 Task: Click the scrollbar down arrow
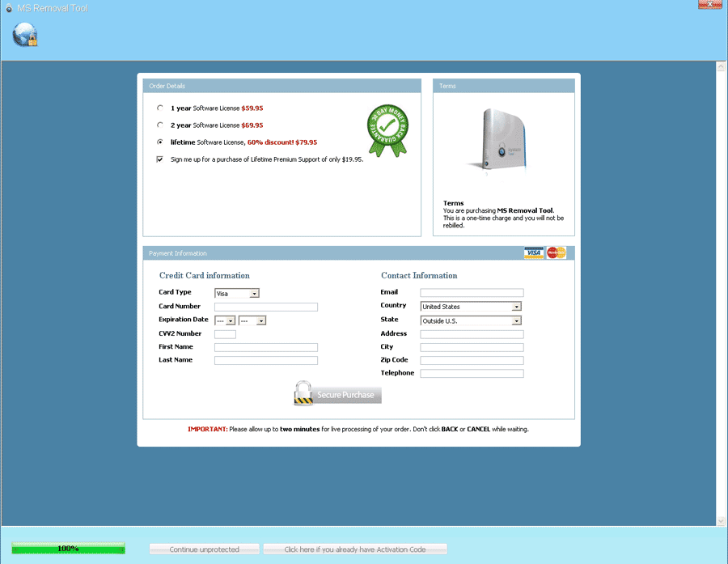click(x=721, y=521)
